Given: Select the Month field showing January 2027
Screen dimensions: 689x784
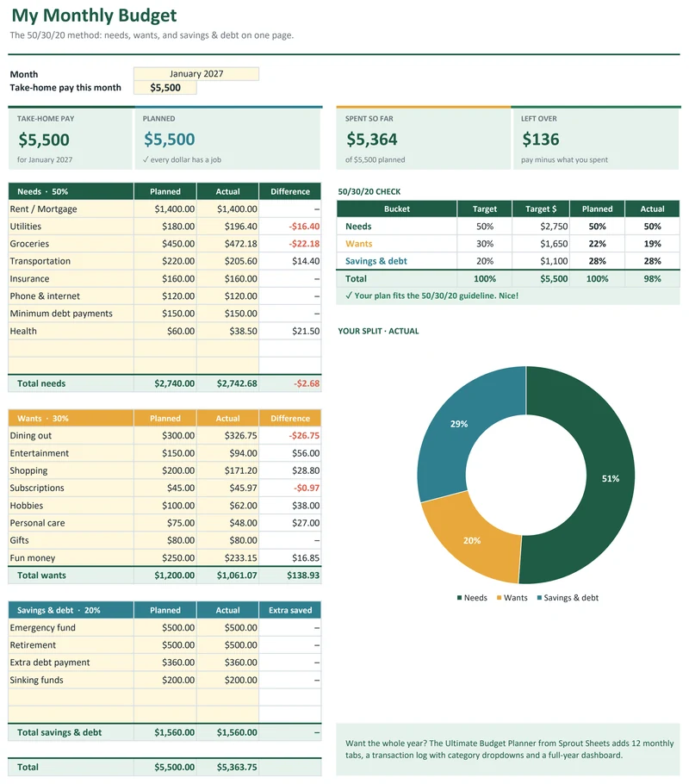Looking at the screenshot, I should tap(196, 73).
